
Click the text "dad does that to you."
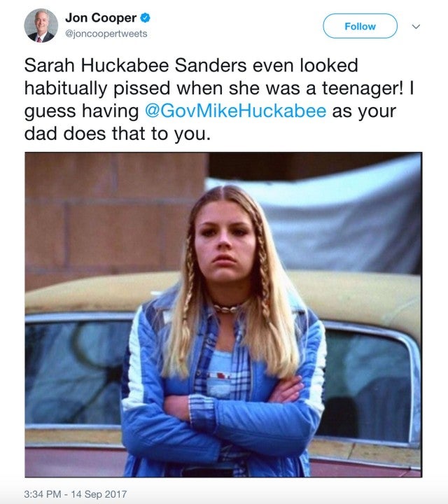117,133
